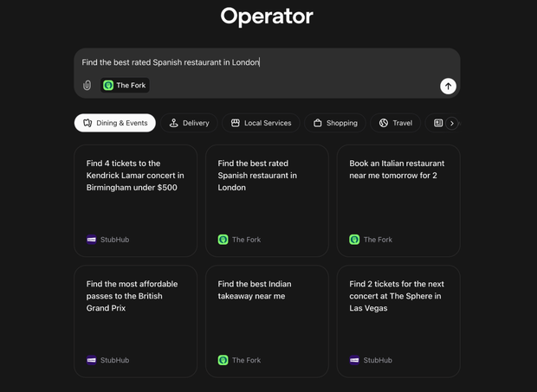The image size is (537, 392).
Task: Click the paperclip attachment icon
Action: pyautogui.click(x=87, y=85)
